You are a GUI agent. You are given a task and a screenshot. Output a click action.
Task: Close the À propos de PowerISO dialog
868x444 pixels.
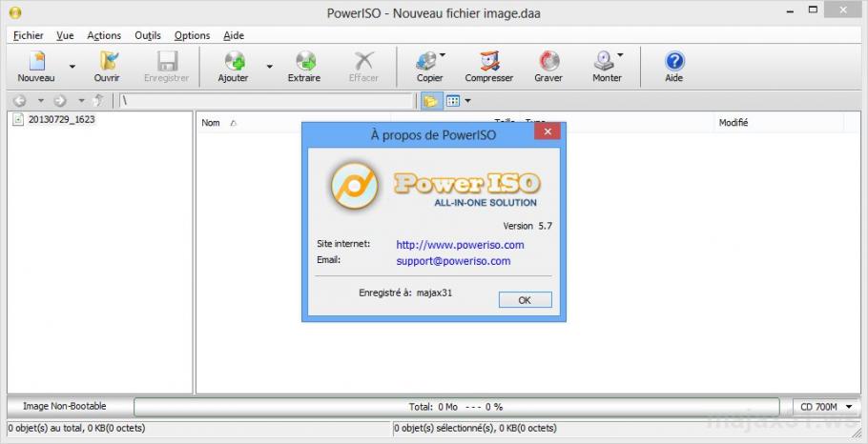(548, 131)
